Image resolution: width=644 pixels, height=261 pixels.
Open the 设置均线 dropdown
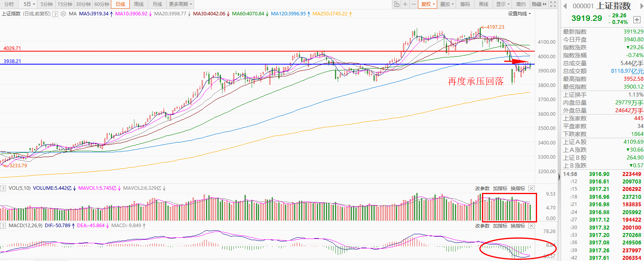pos(519,14)
